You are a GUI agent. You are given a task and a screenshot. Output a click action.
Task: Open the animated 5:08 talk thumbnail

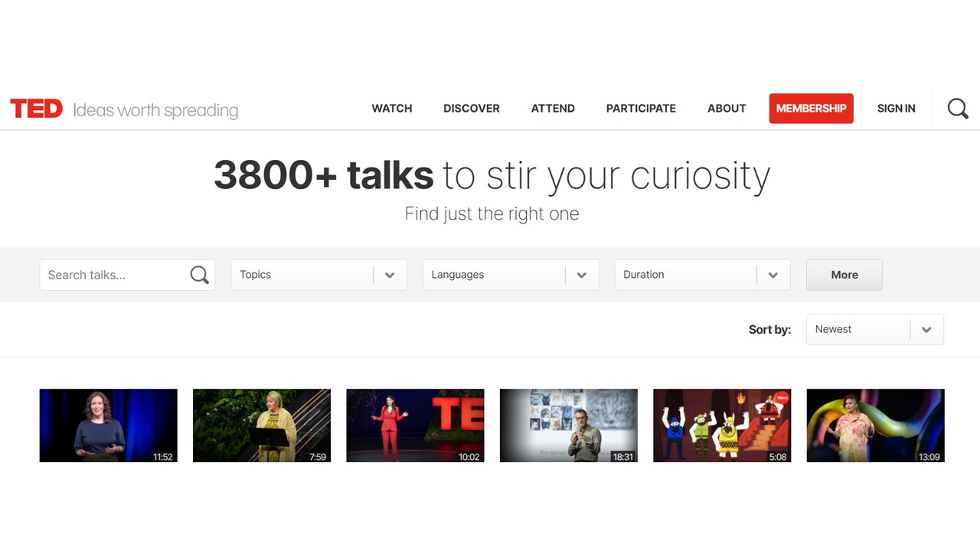click(x=721, y=425)
